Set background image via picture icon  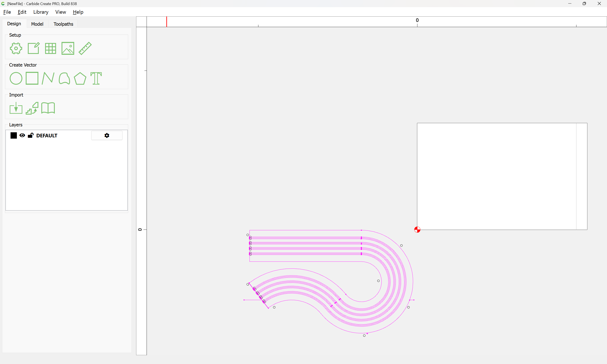tap(68, 48)
